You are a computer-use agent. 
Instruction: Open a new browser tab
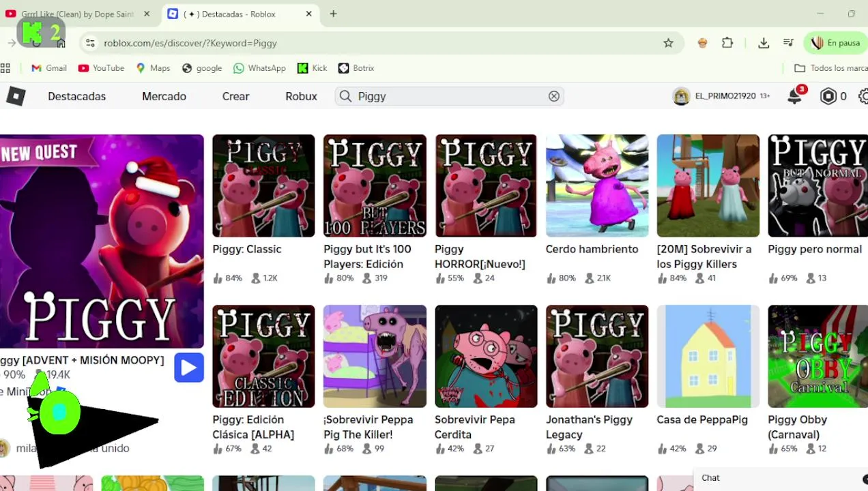[333, 14]
